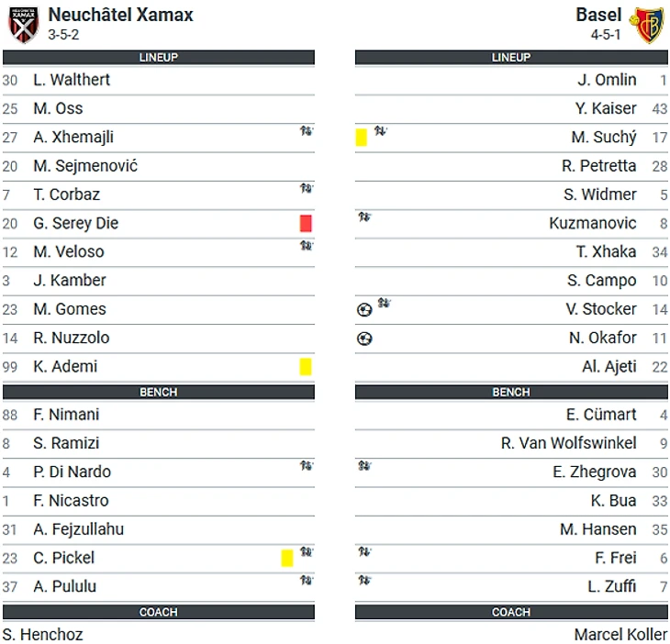Viewport: 670px width, 644px height.
Task: Click substitution icon next to Kuzmanovic
Action: (364, 217)
